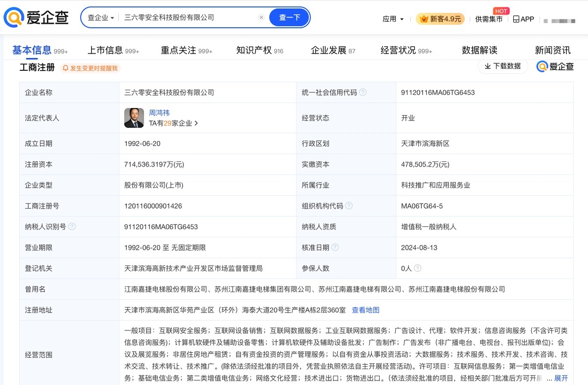Click the 查看地图 link

click(x=365, y=310)
